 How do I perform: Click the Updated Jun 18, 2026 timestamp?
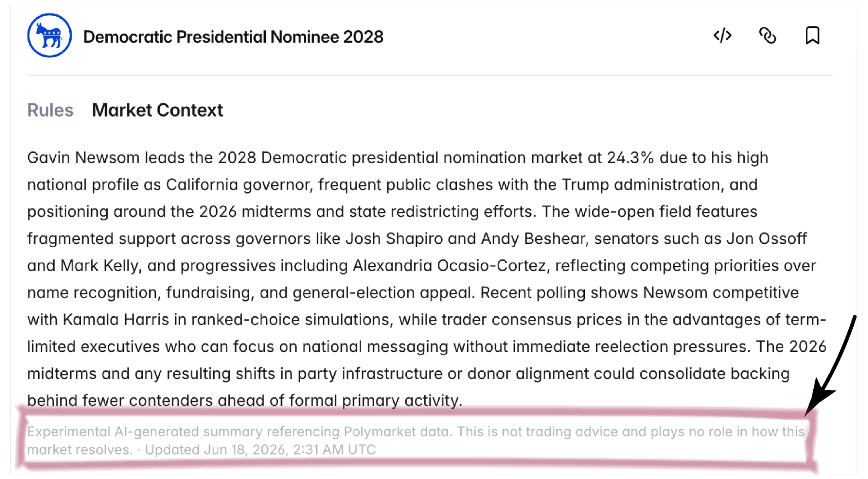click(x=260, y=450)
